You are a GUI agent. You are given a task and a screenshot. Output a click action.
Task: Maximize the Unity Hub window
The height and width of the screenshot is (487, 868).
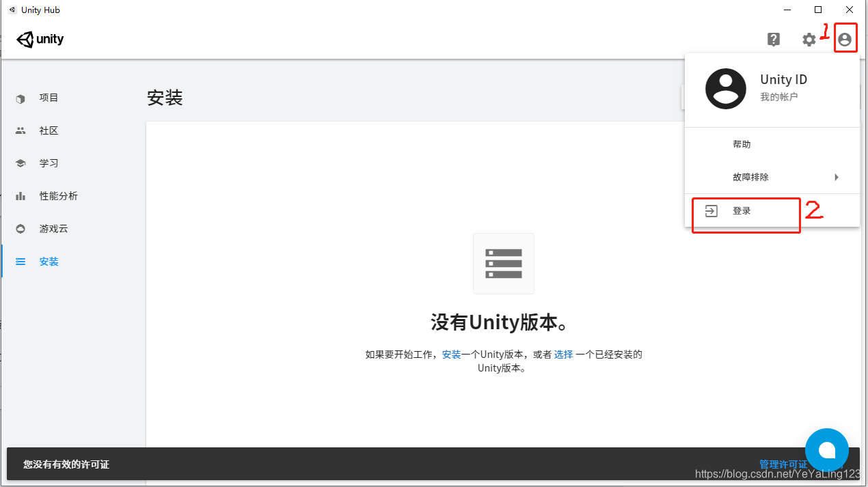tap(818, 10)
